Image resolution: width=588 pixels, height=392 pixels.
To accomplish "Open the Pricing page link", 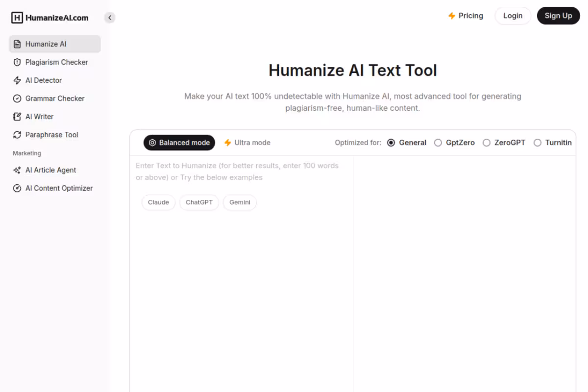I will tap(465, 16).
